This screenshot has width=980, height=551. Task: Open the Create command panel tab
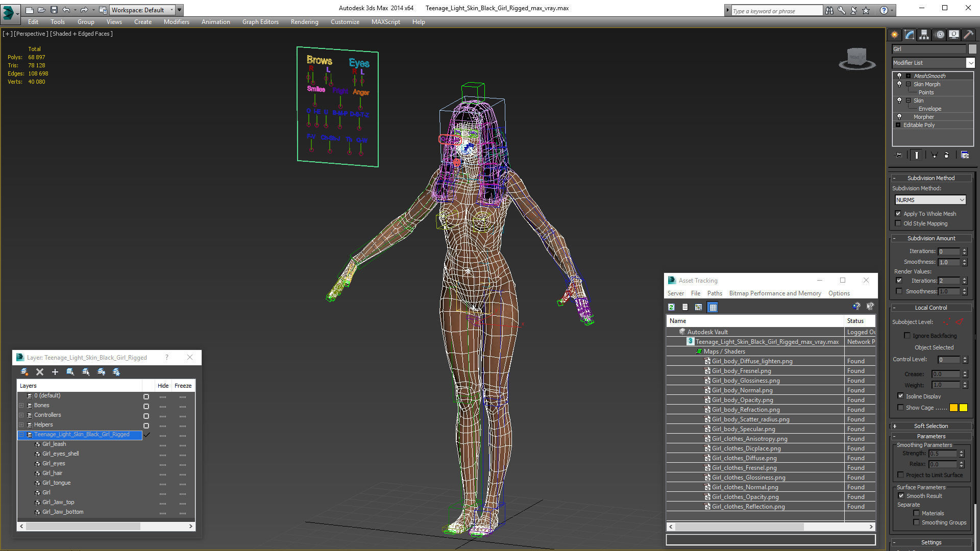tap(895, 34)
